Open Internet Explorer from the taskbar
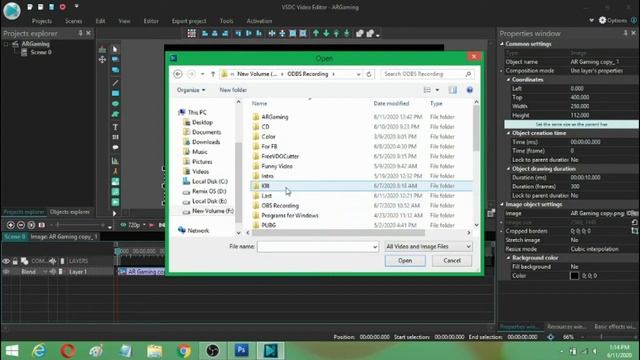Screen dimensions: 640x360 point(39,351)
